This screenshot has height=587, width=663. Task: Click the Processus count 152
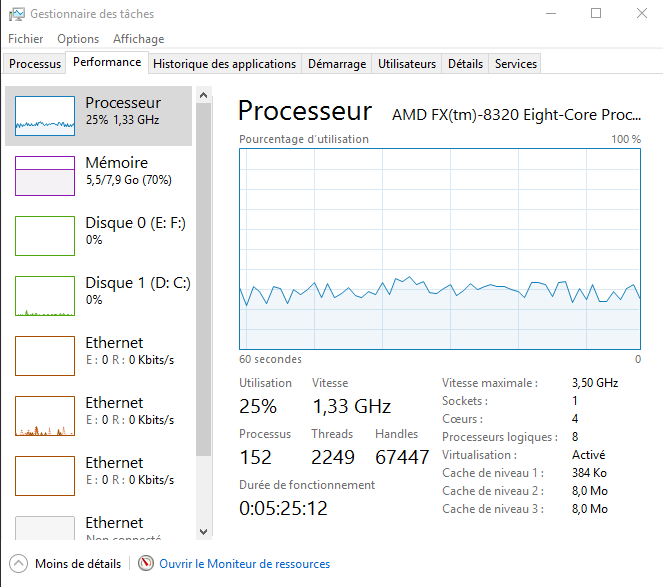[x=255, y=457]
